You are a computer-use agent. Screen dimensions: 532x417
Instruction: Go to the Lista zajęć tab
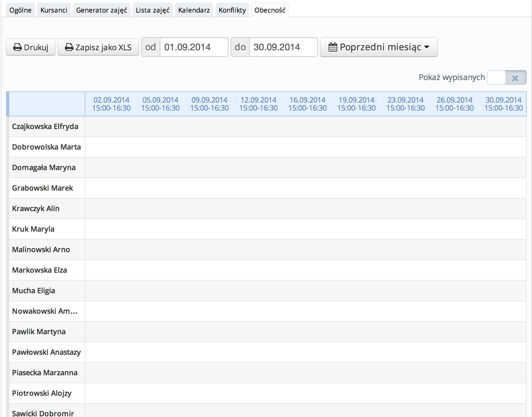coord(152,10)
